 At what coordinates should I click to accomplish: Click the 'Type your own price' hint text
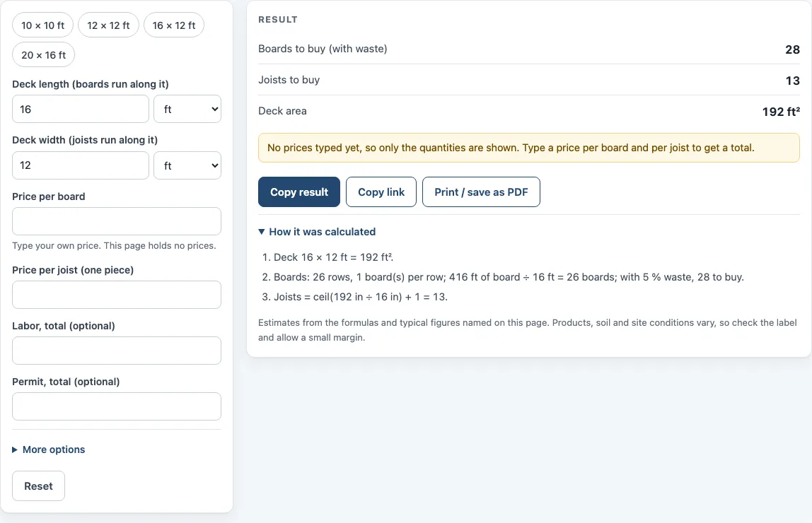(x=114, y=246)
